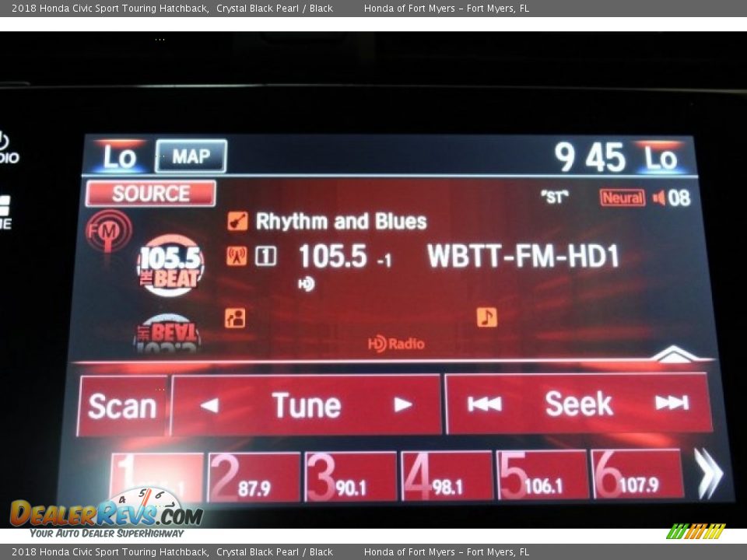The image size is (747, 560).
Task: Toggle the Neural surround indicator
Action: pyautogui.click(x=622, y=198)
